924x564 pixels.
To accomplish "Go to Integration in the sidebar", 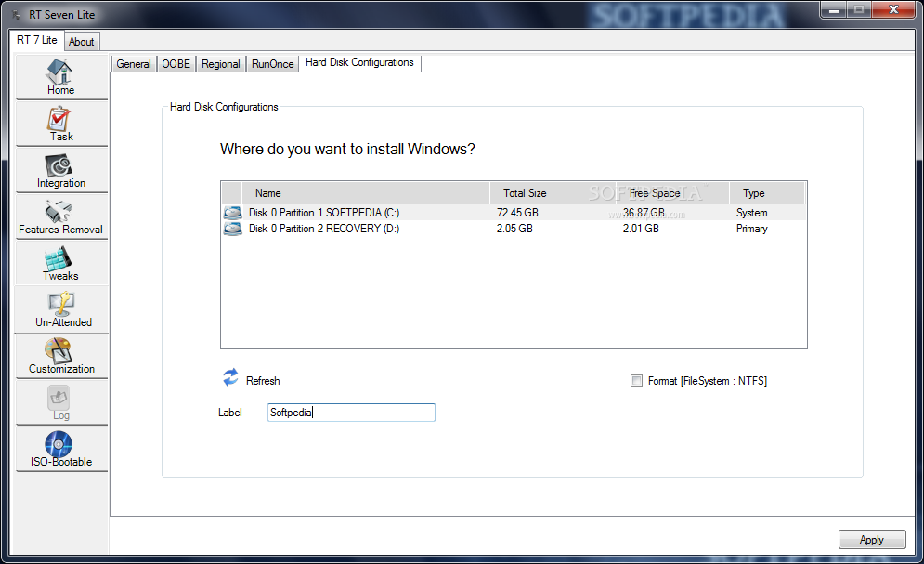I will click(x=61, y=170).
